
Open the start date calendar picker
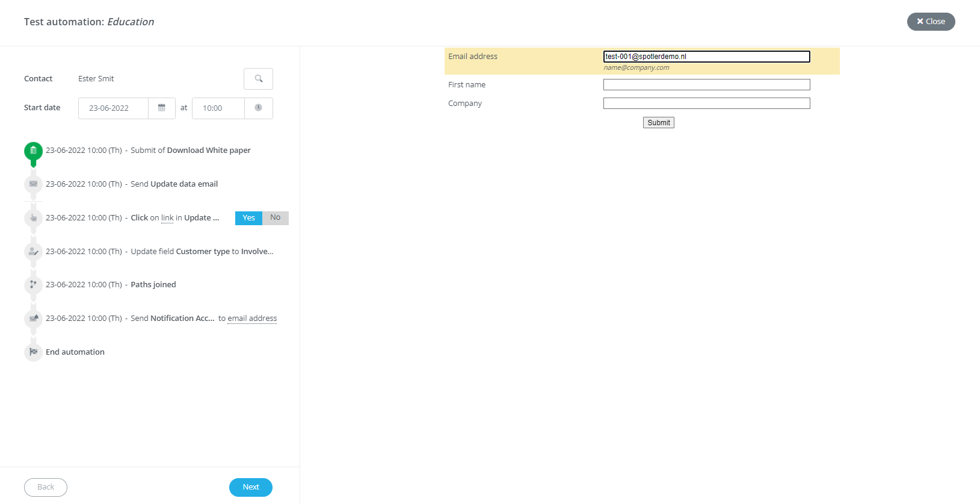click(162, 108)
